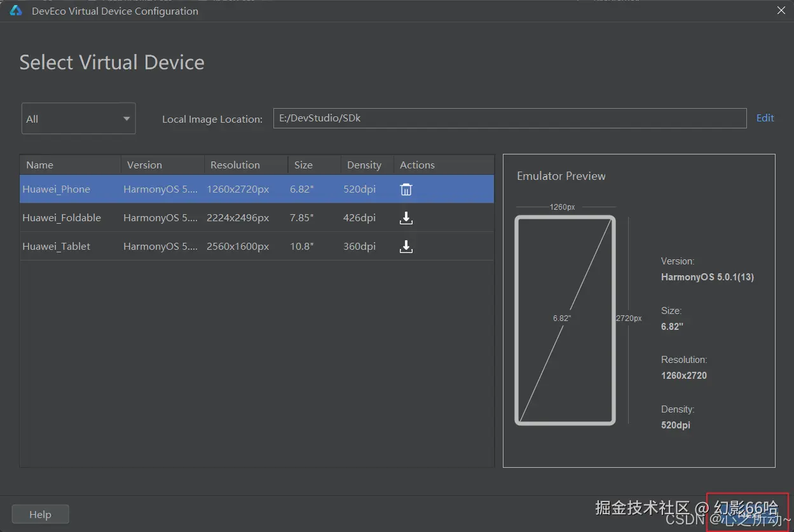Click the 1260x2720 resolution value in preview

pos(684,376)
